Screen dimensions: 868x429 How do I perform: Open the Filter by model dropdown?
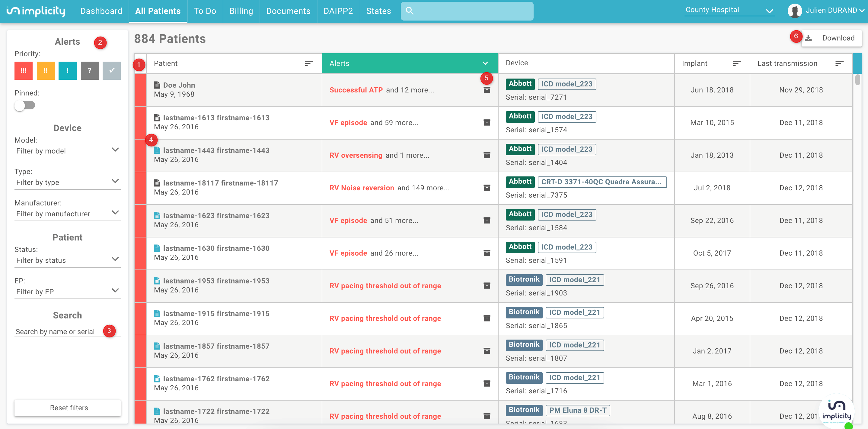point(67,151)
